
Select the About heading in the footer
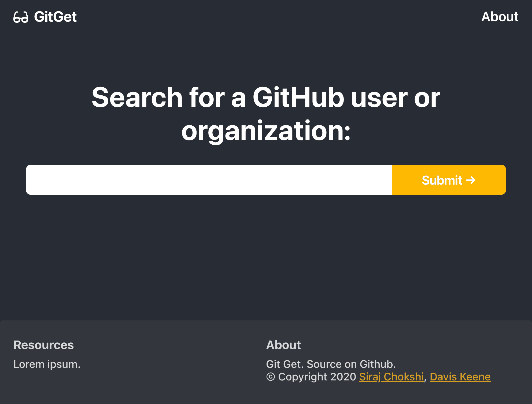[283, 345]
